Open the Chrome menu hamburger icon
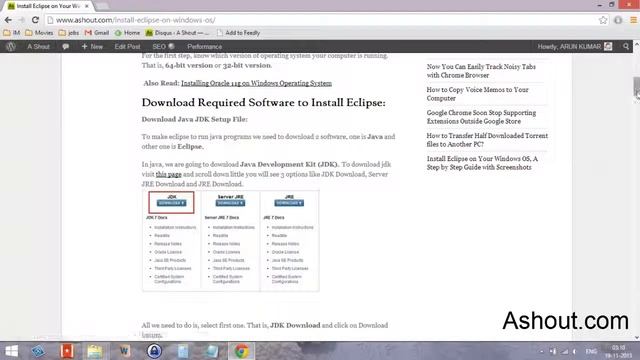640x360 pixels. [633, 20]
